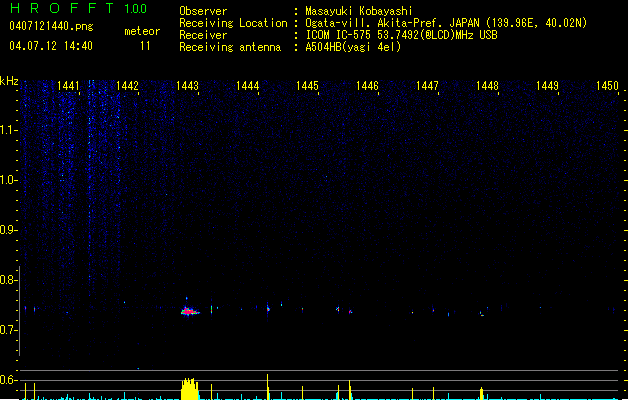Click the 1450 time axis marker
The image size is (629, 400).
[x=607, y=86]
